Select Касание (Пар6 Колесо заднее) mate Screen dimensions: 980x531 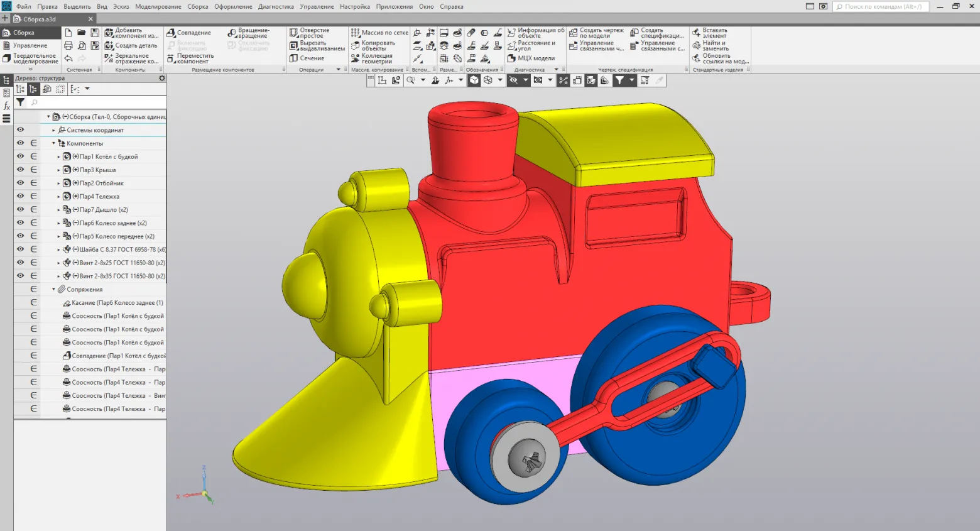[114, 303]
